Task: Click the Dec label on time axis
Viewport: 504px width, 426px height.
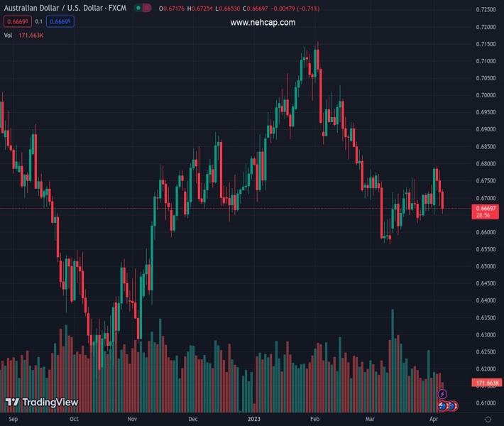Action: pyautogui.click(x=192, y=420)
